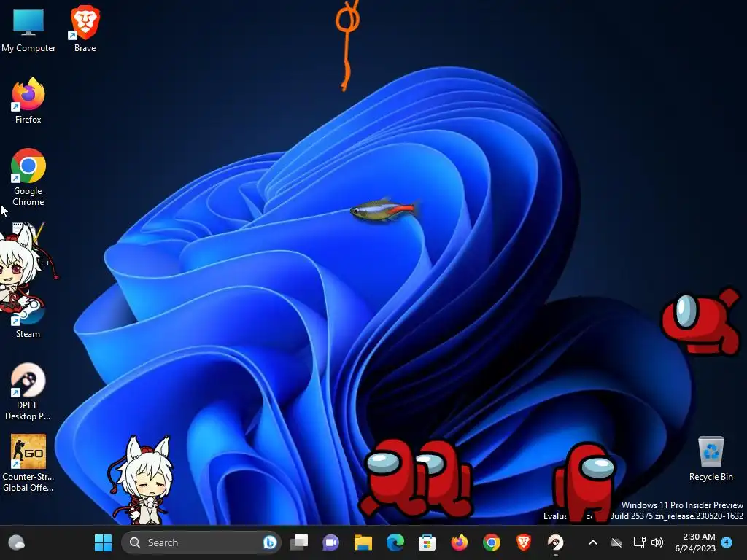Open Microsoft Store from the taskbar
Viewport: 747px width, 560px height.
coord(427,542)
